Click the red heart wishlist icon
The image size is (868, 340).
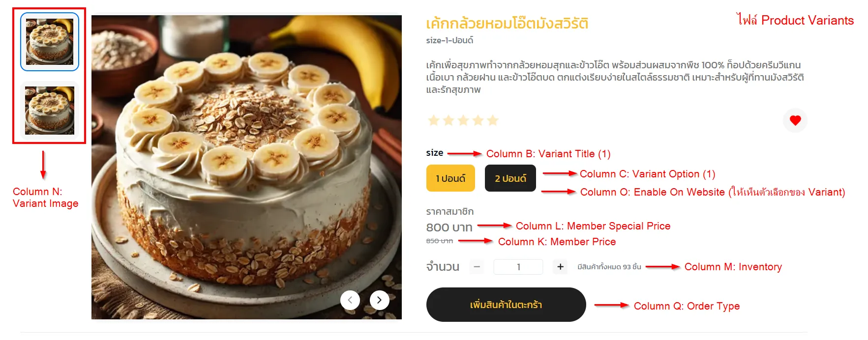tap(795, 120)
